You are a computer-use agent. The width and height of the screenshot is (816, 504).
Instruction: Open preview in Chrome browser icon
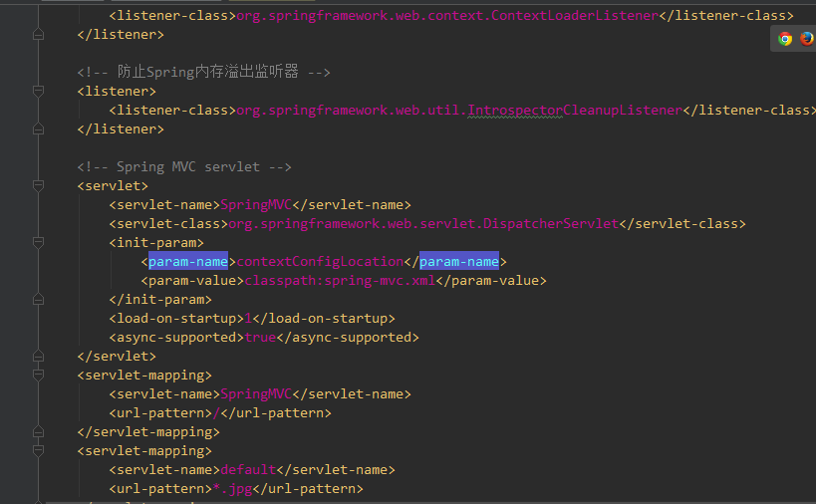(x=785, y=39)
